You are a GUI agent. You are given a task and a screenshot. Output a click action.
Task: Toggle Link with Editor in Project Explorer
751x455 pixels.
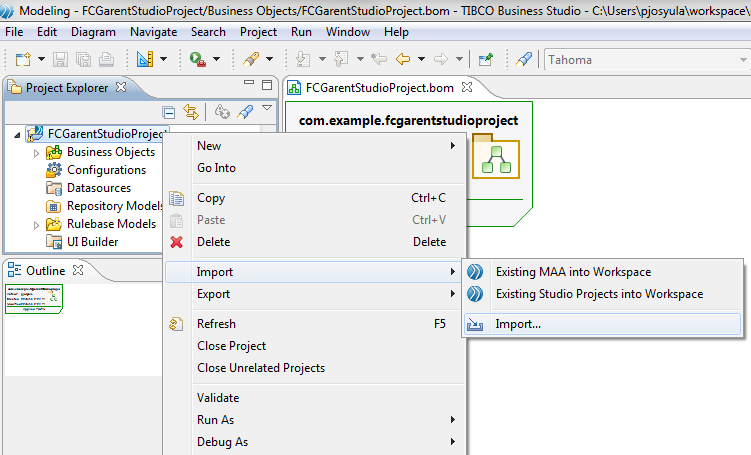point(191,113)
